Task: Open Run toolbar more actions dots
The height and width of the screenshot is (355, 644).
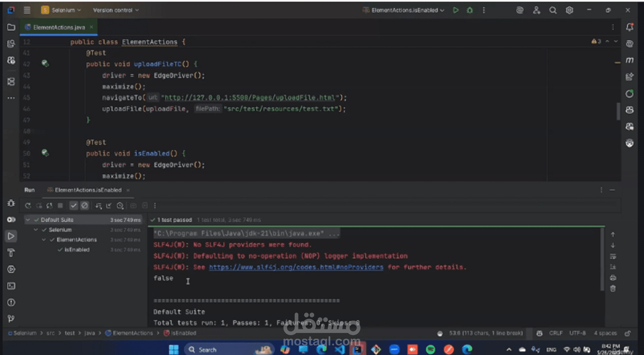Action: tap(155, 206)
